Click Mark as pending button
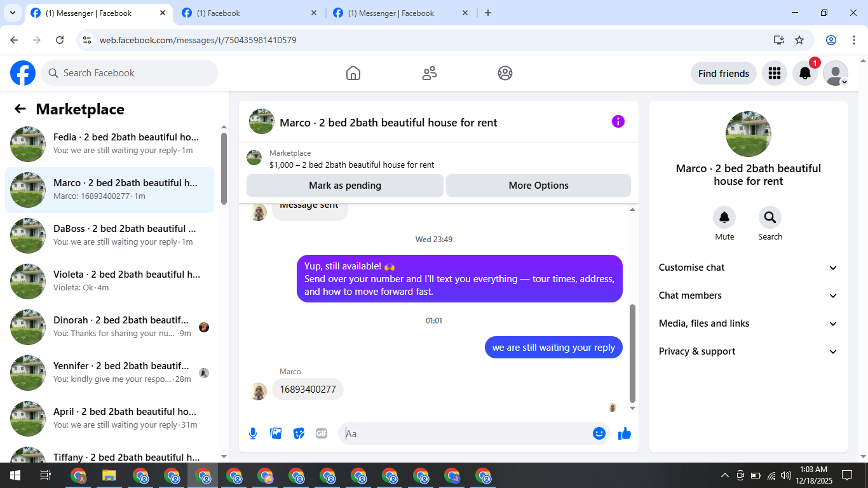868x488 pixels. [345, 186]
